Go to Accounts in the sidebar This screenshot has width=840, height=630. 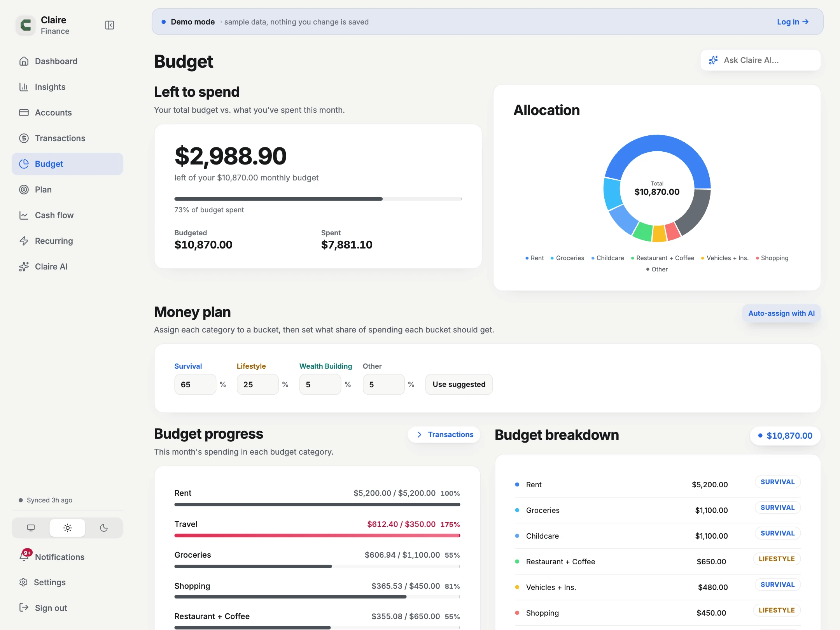pos(67,112)
